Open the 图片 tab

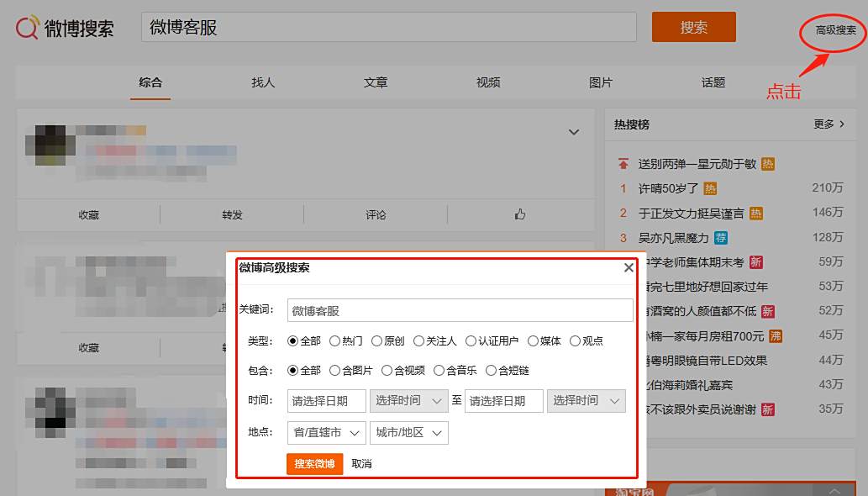click(x=601, y=83)
